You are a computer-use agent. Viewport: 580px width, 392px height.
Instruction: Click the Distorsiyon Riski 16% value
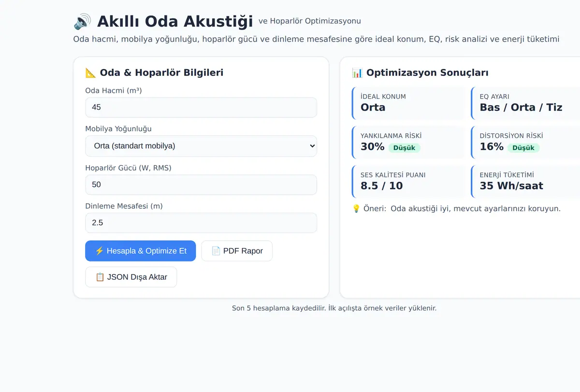(492, 146)
